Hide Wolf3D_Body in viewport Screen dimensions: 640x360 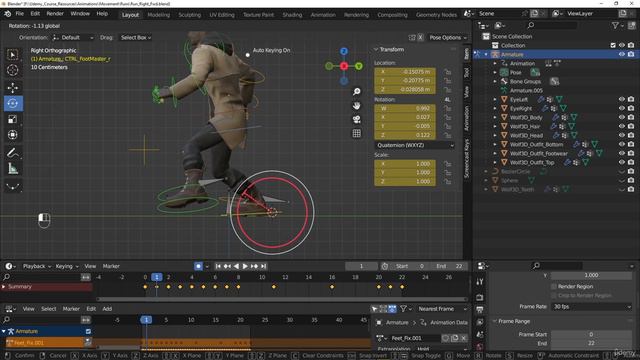(x=622, y=117)
